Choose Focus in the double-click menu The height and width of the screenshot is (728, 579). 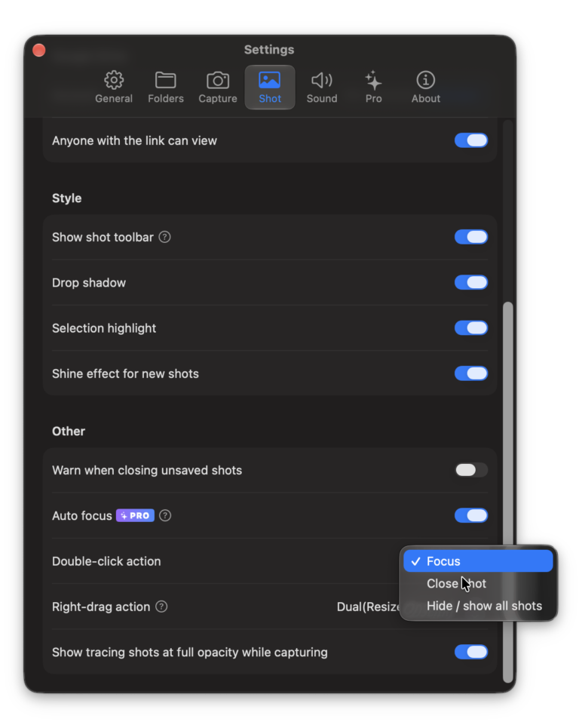(478, 561)
